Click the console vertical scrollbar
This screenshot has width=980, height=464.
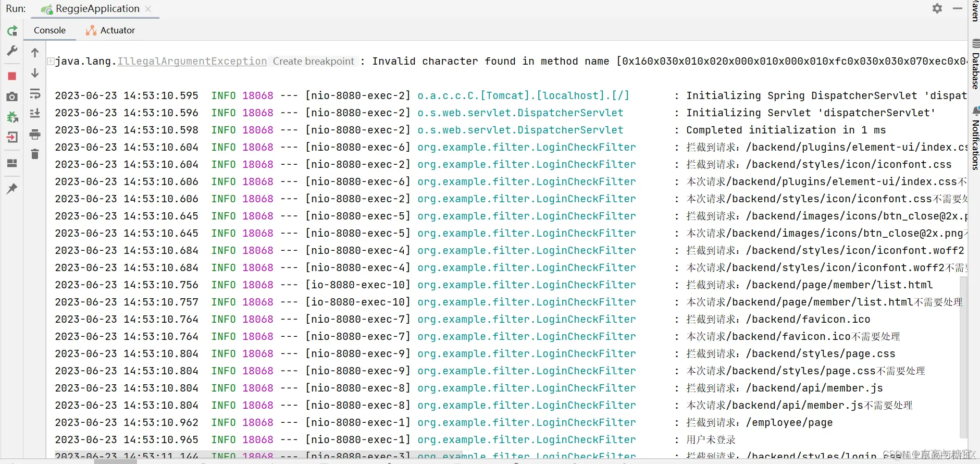coord(964,357)
